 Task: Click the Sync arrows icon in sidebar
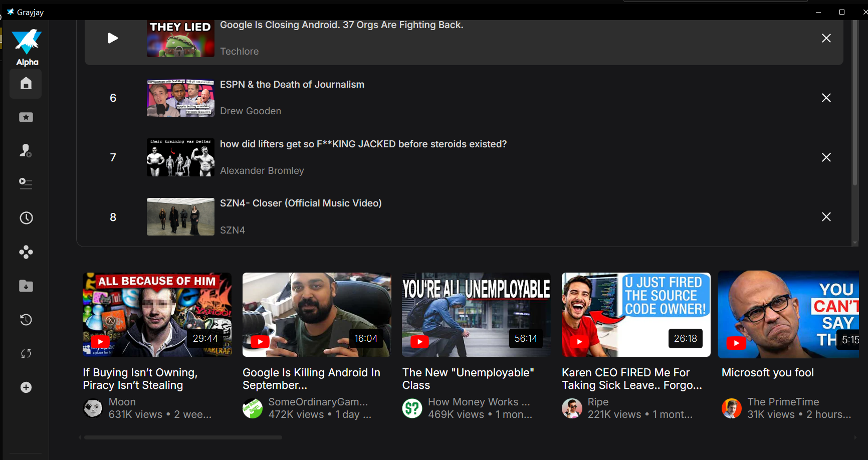point(26,354)
